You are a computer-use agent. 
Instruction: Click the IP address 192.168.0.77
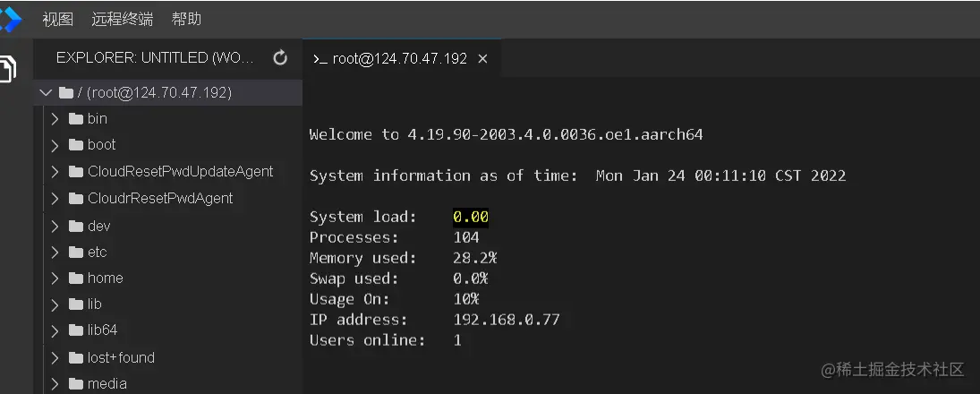(x=507, y=321)
